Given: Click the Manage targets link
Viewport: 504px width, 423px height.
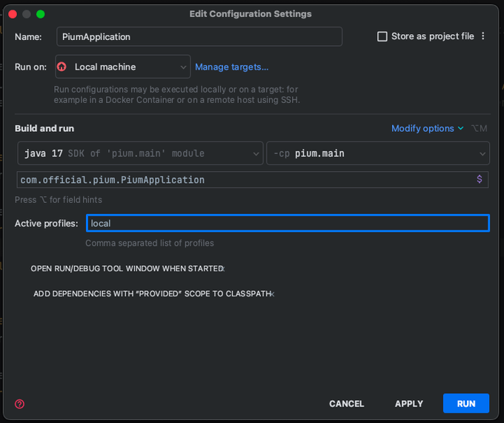Looking at the screenshot, I should click(x=231, y=67).
